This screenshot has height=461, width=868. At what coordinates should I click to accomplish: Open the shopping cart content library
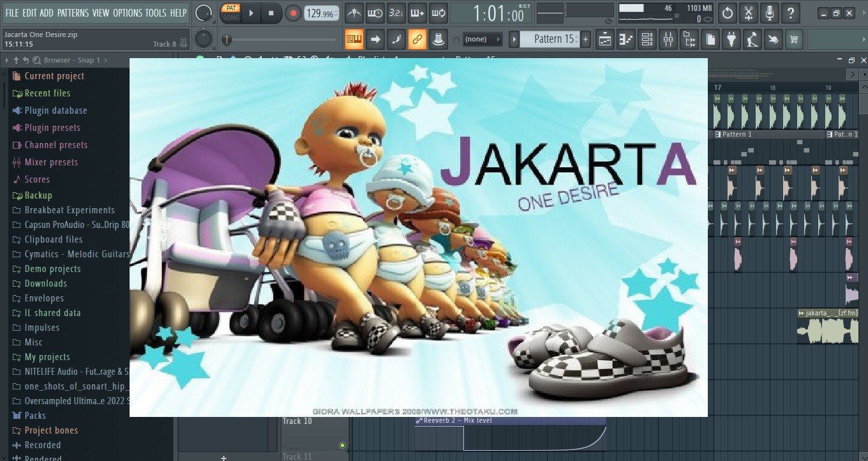(x=793, y=40)
